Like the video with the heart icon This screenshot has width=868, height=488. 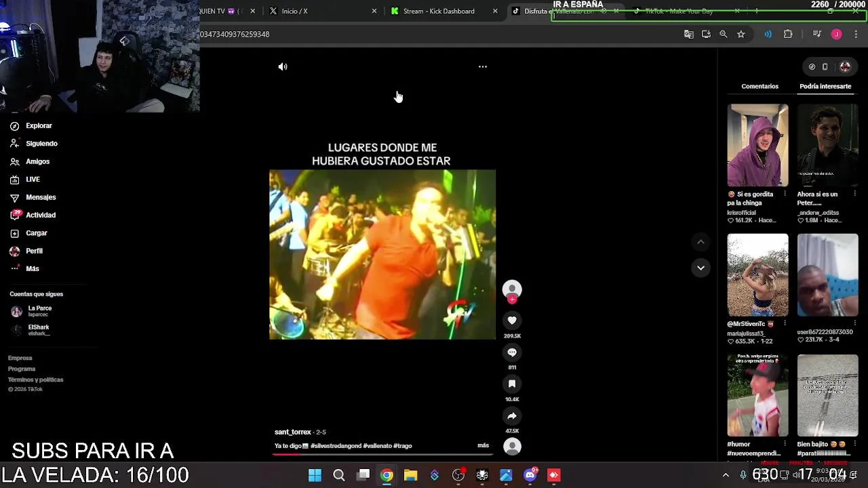click(x=512, y=321)
